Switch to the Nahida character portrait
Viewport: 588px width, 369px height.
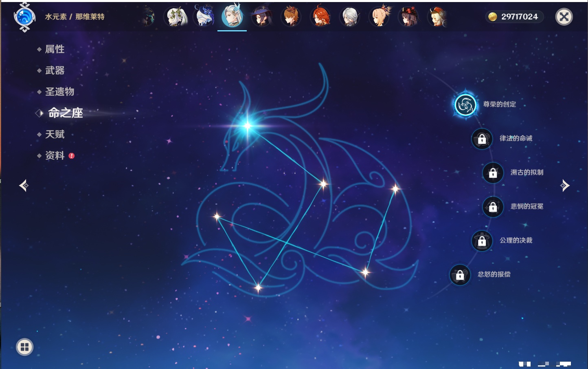click(x=176, y=17)
